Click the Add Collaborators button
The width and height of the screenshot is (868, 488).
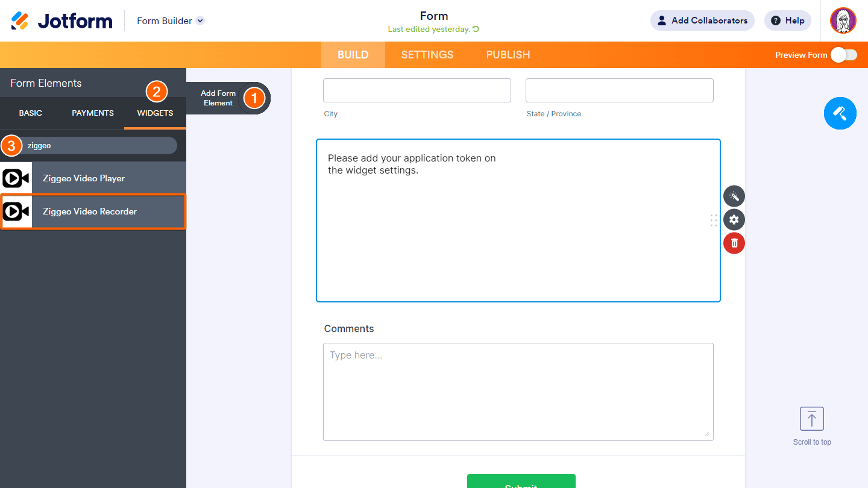702,20
